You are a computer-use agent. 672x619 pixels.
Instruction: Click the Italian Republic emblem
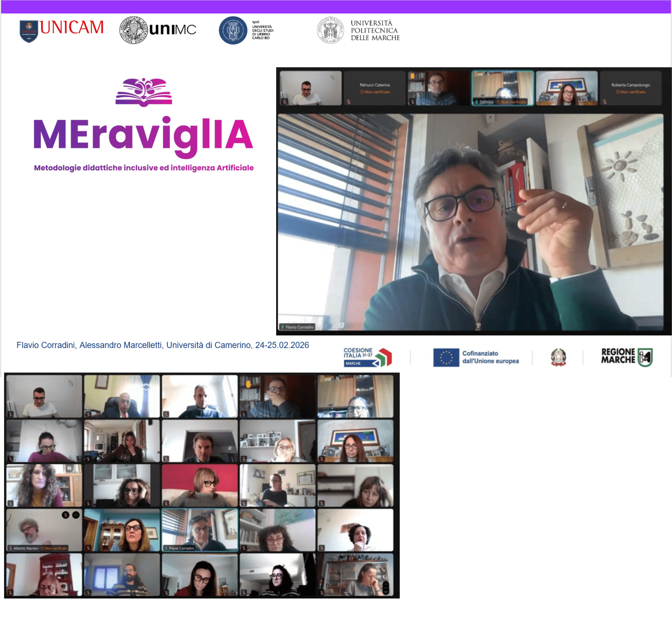click(x=559, y=357)
